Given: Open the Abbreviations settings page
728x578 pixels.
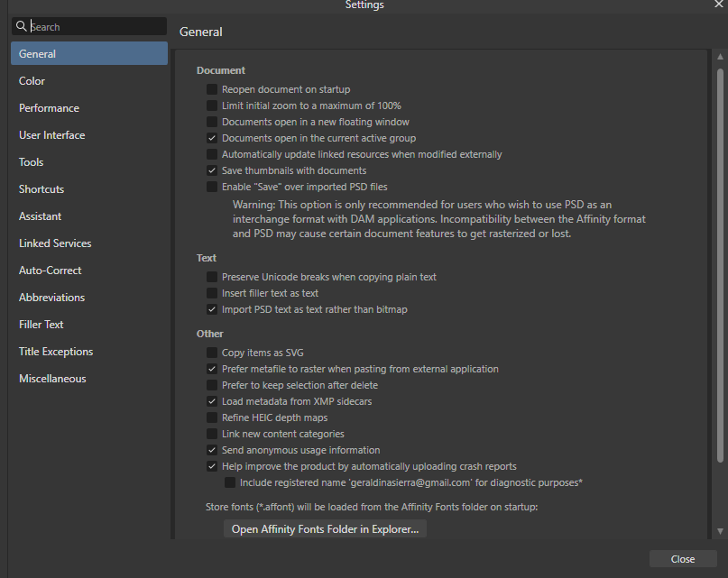Looking at the screenshot, I should 52,297.
